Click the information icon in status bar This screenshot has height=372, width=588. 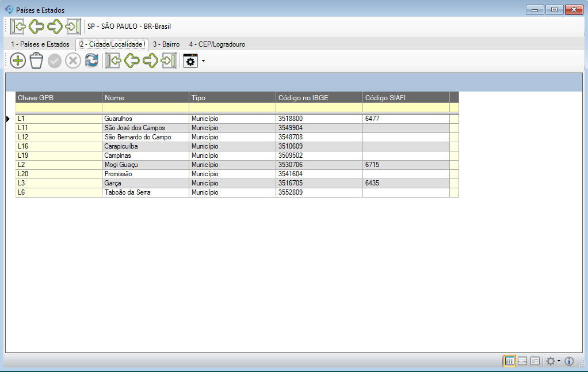point(569,361)
